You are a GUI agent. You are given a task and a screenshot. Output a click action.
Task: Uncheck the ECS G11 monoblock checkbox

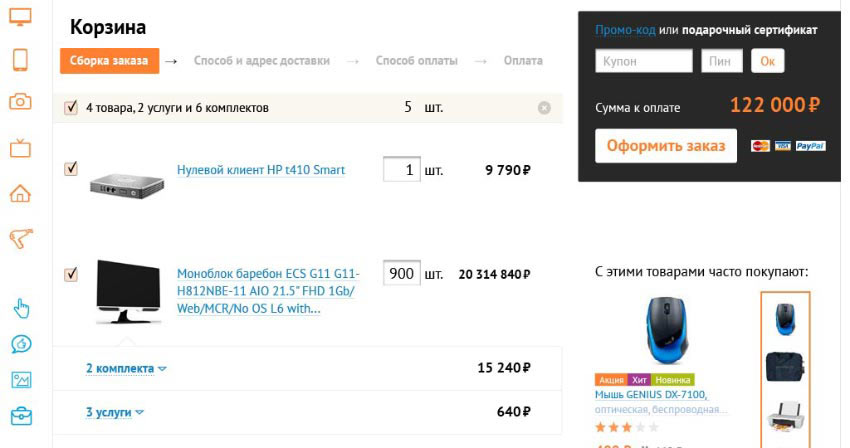click(71, 273)
